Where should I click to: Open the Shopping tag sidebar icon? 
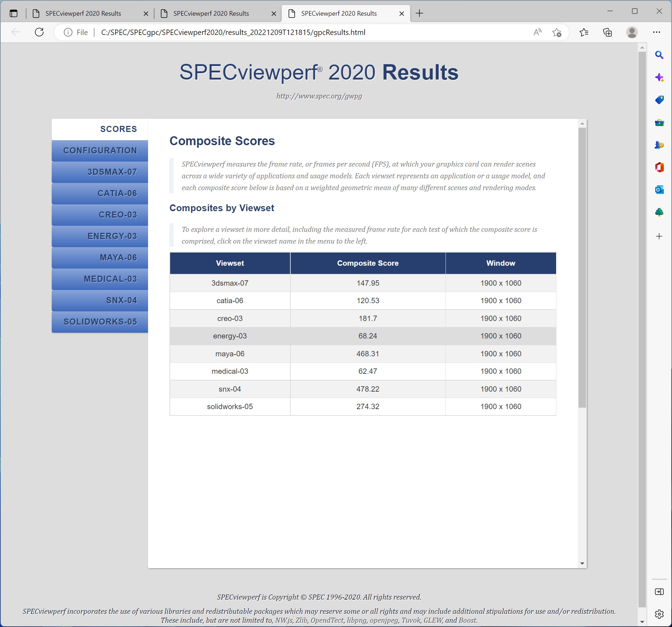click(659, 100)
